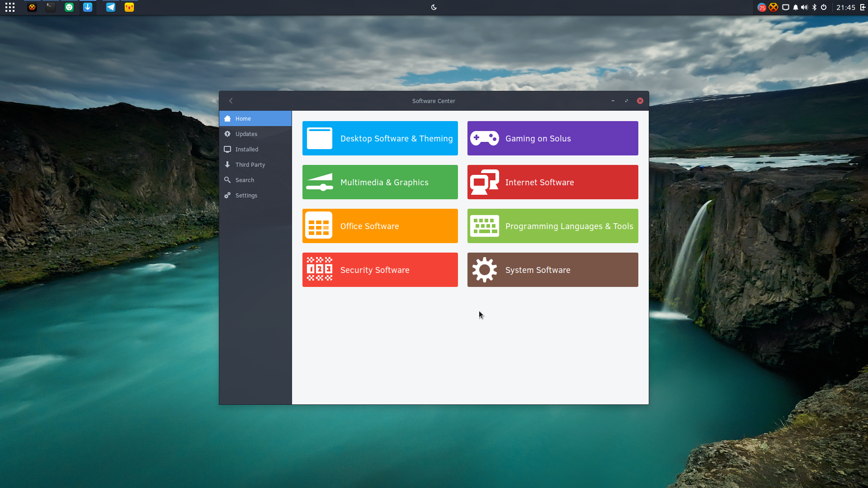Viewport: 868px width, 488px height.
Task: Click the orange hexagon tray icon
Action: (774, 7)
